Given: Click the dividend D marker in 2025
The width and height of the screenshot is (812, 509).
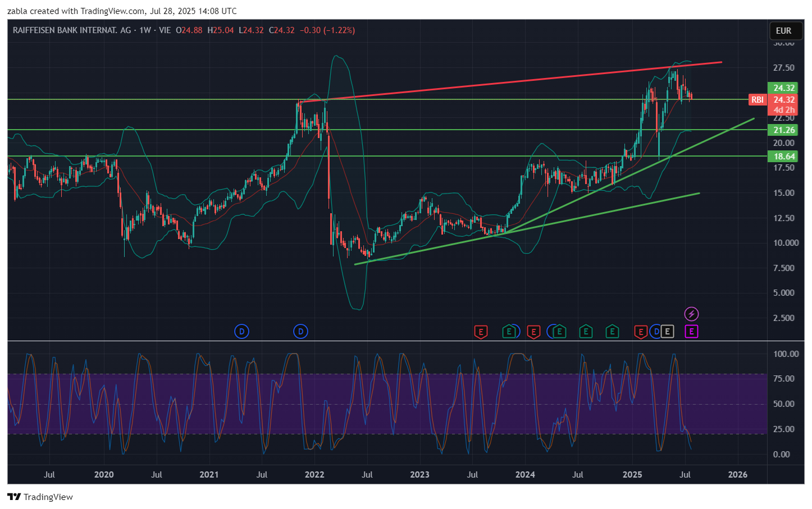Looking at the screenshot, I should tap(655, 332).
